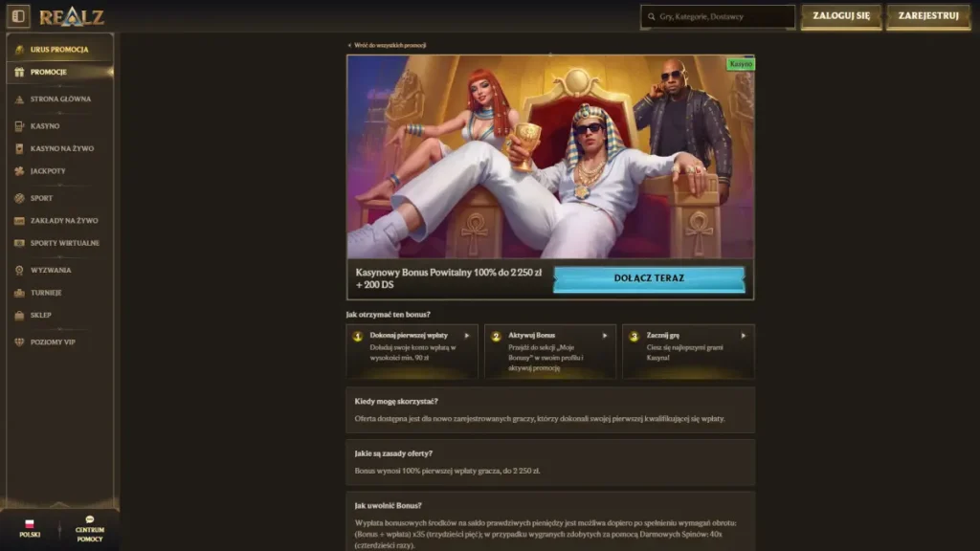Open the Polski language selector
This screenshot has width=980, height=551.
[x=30, y=528]
